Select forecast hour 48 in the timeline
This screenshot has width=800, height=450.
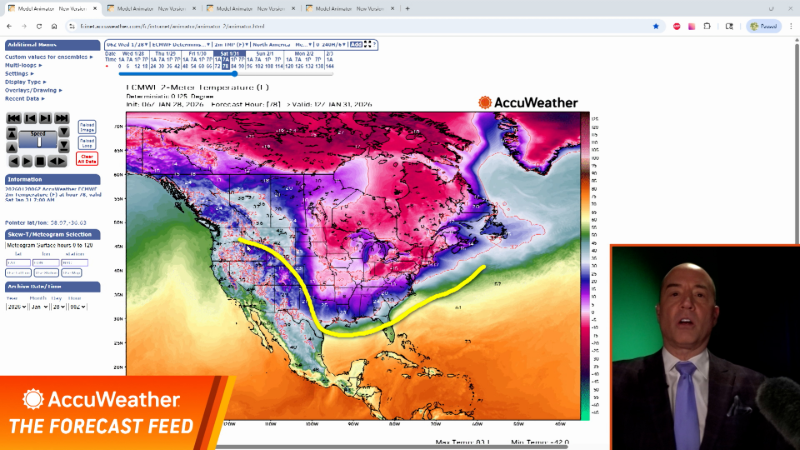[186, 66]
